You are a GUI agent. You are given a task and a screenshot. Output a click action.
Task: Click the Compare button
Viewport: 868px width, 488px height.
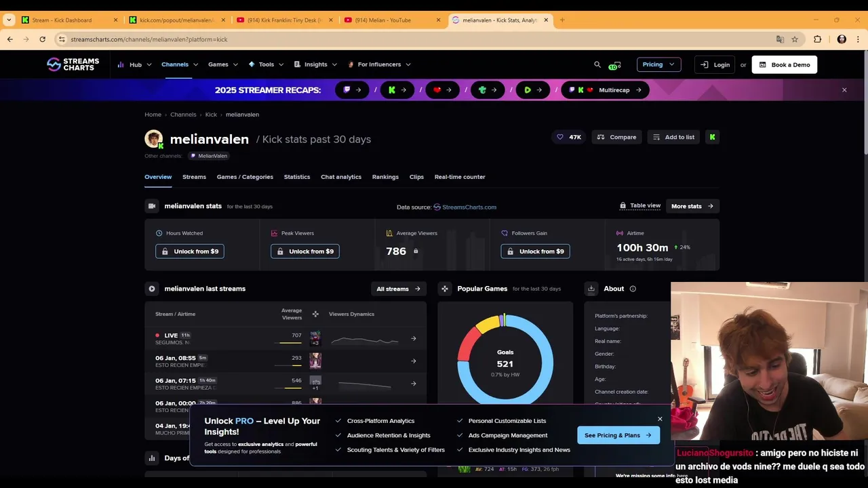click(x=616, y=137)
